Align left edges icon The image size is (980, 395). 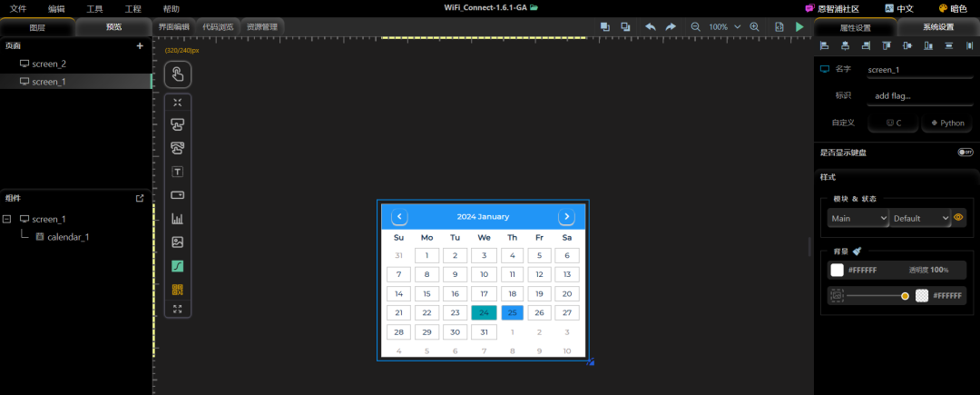[824, 45]
